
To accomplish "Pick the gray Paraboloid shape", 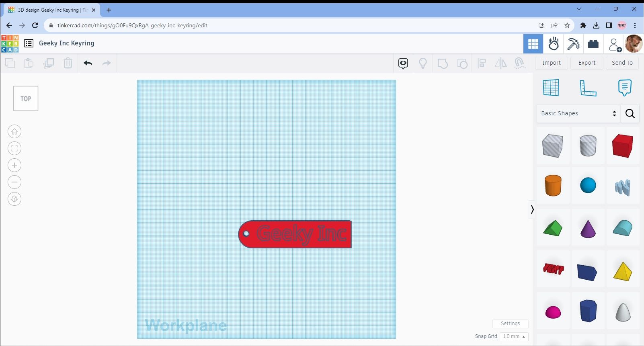I will coord(623,311).
